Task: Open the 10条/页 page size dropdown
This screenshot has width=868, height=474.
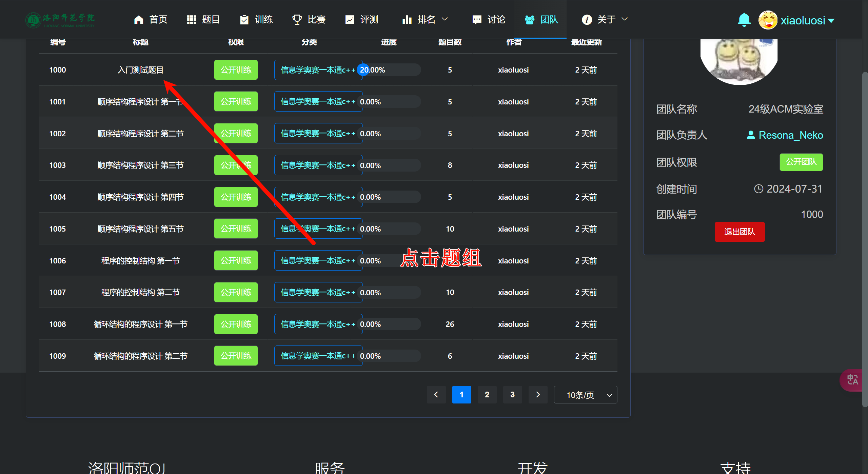Action: (x=586, y=395)
